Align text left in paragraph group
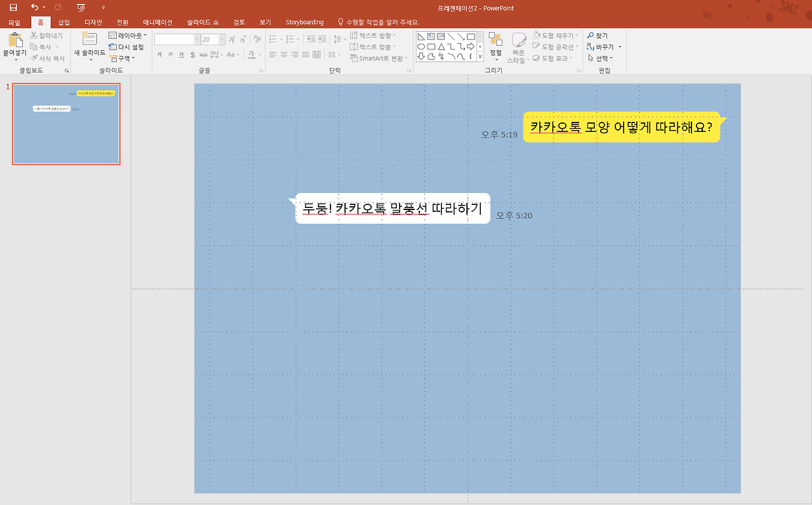The image size is (812, 505). click(272, 55)
